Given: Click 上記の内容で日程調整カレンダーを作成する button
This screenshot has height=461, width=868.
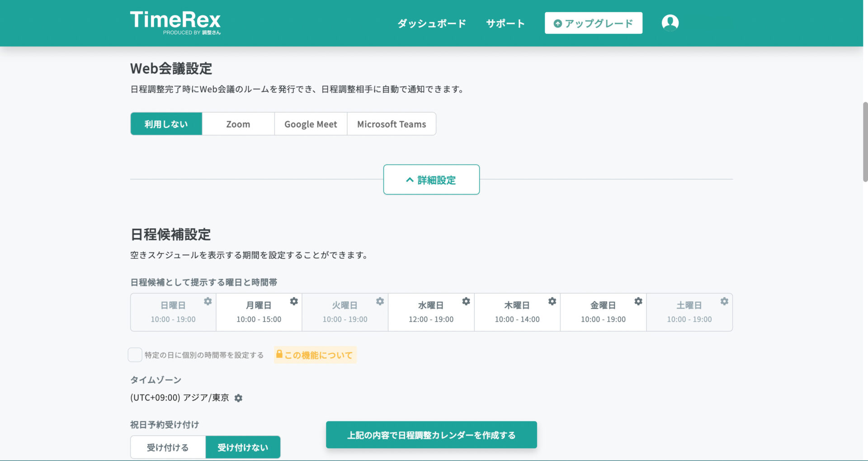Looking at the screenshot, I should 431,435.
